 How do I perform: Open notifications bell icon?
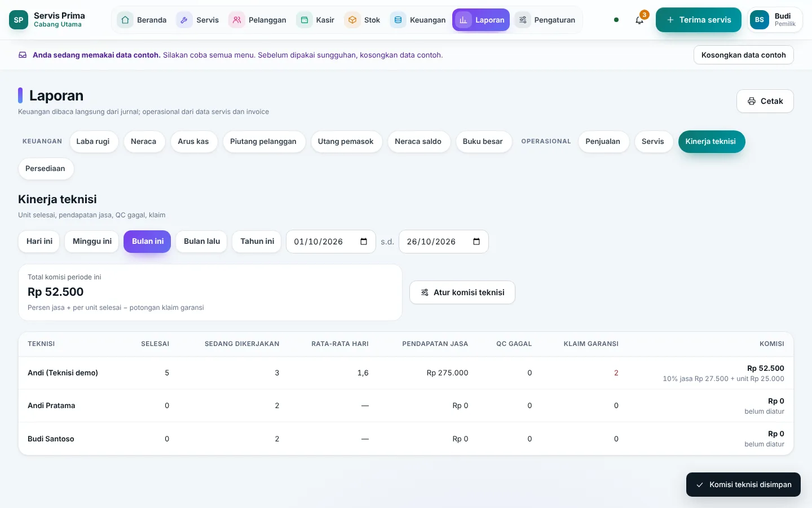tap(639, 20)
